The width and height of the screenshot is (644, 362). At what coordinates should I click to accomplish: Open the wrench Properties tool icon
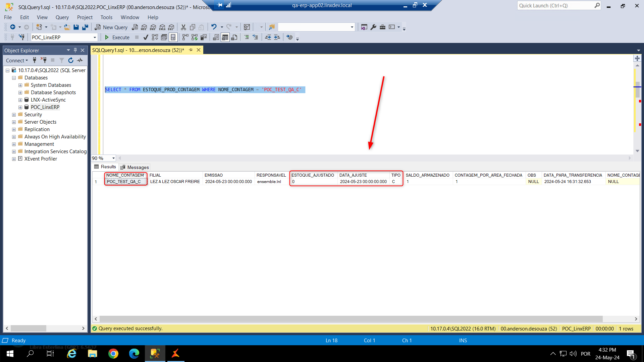point(373,27)
